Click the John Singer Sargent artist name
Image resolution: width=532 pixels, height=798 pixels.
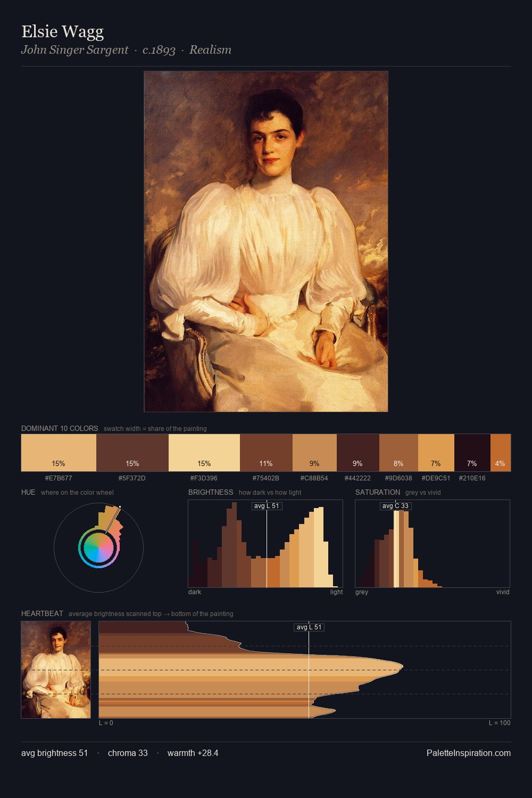[74, 50]
